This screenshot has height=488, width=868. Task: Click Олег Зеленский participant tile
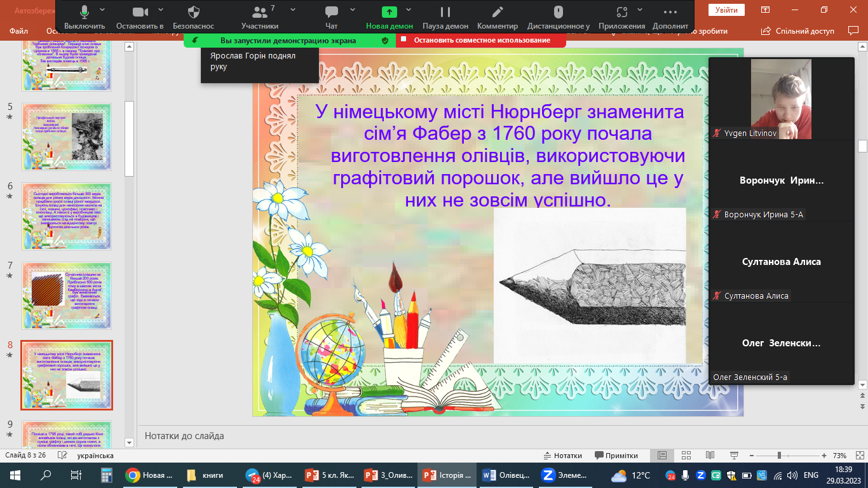(x=782, y=343)
